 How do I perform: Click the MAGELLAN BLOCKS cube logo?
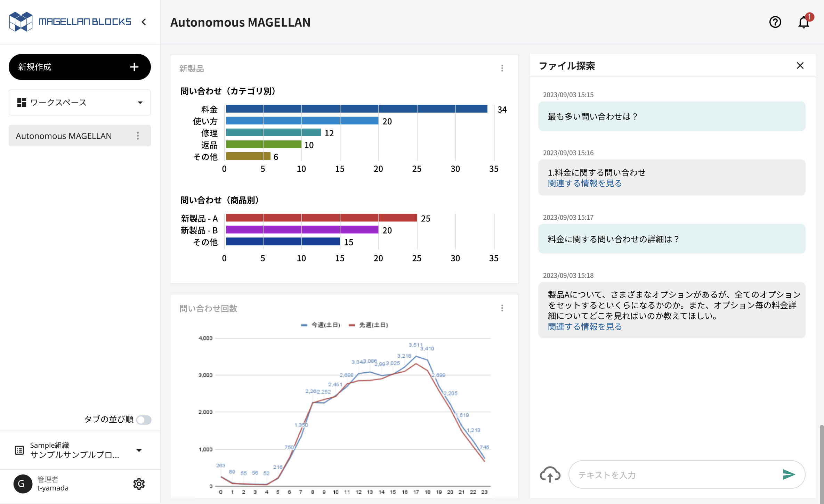tap(21, 22)
